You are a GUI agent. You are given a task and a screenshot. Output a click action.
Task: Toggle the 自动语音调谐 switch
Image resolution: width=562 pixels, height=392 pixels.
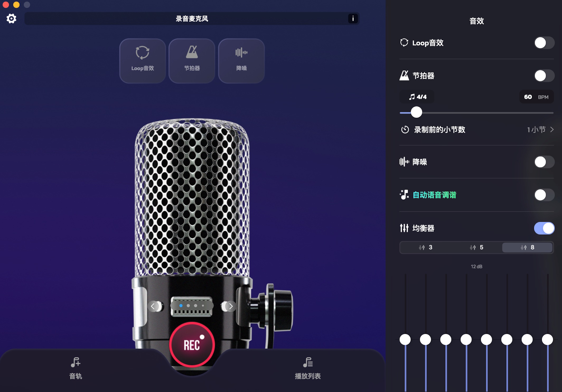click(x=544, y=195)
